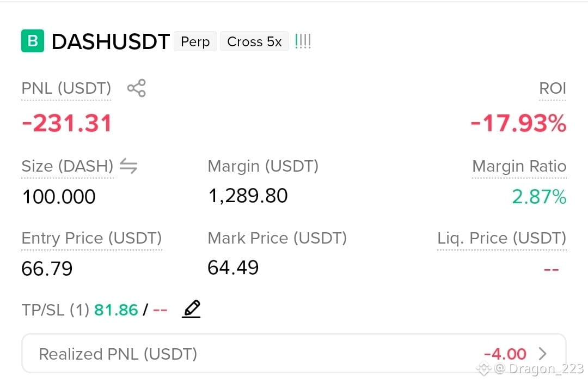Screen dimensions: 588x382
Task: Tap the Margin value 1,289.80
Action: (x=248, y=196)
